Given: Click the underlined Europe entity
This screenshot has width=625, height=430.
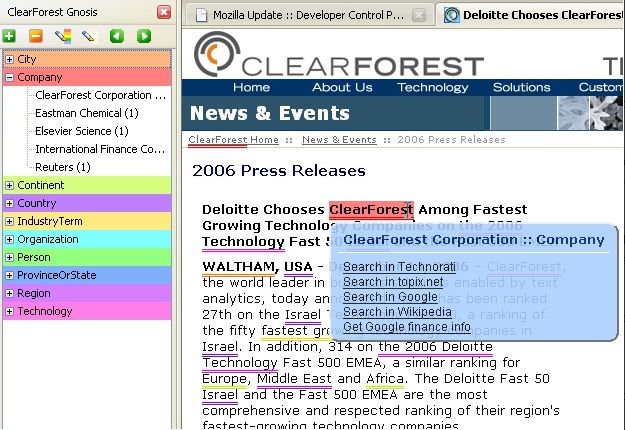Looking at the screenshot, I should click(224, 379).
